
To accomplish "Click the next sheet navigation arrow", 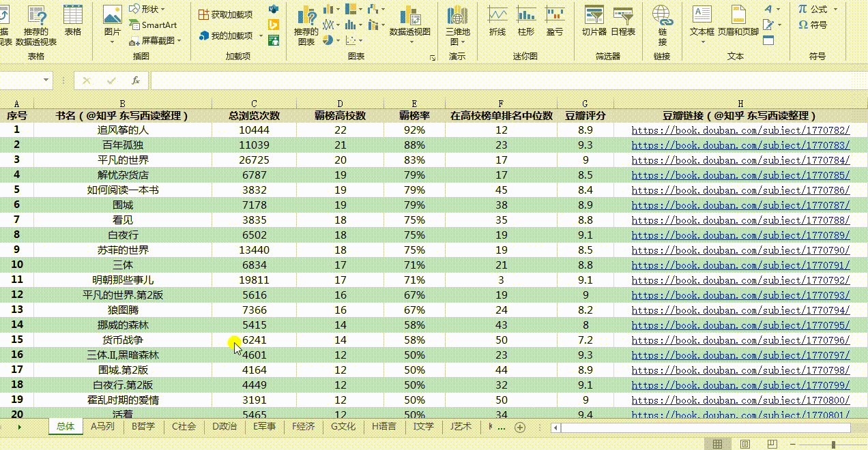I will click(19, 427).
